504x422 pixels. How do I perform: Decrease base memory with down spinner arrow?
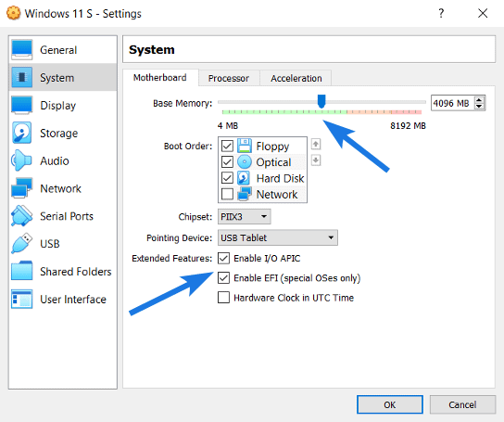[x=479, y=107]
